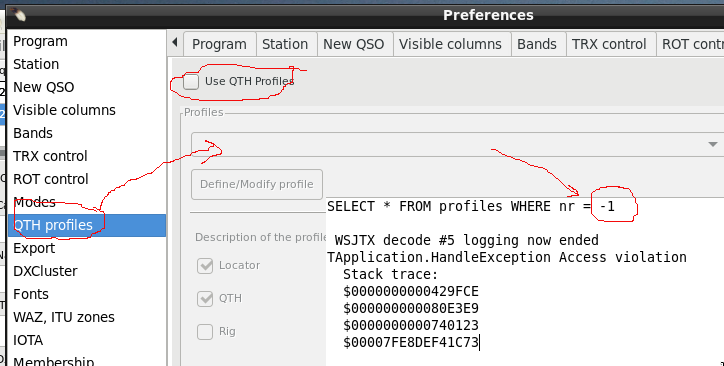Uncheck the Locator checkbox
The width and height of the screenshot is (724, 366).
pos(205,266)
